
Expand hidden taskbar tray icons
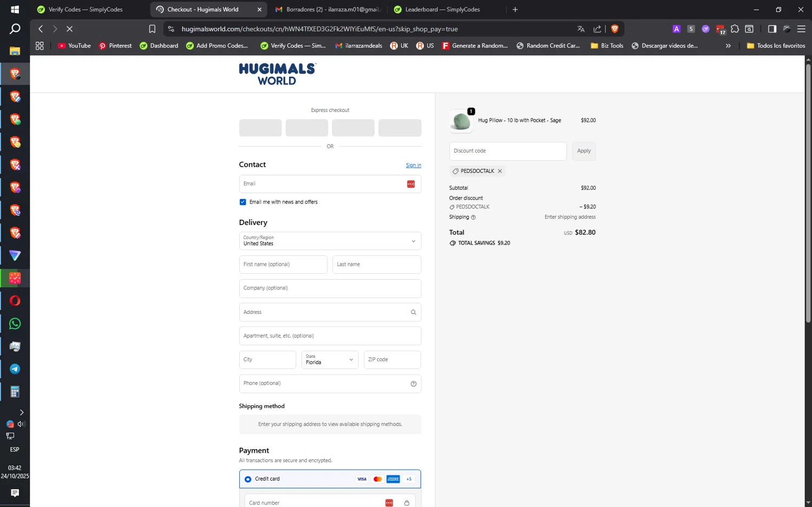pos(21,412)
